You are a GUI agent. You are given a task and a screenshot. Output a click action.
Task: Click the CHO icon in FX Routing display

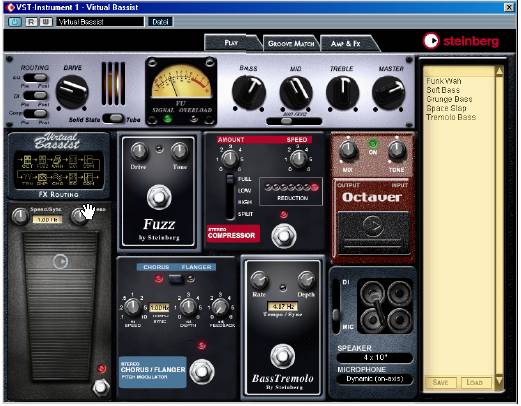pos(58,179)
